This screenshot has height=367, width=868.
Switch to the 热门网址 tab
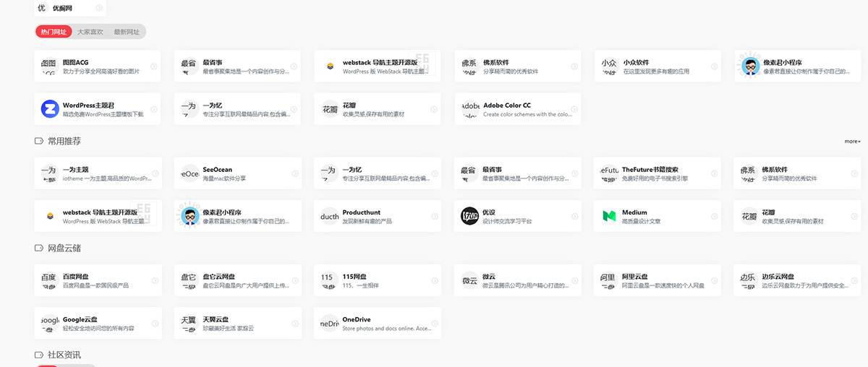[x=54, y=32]
